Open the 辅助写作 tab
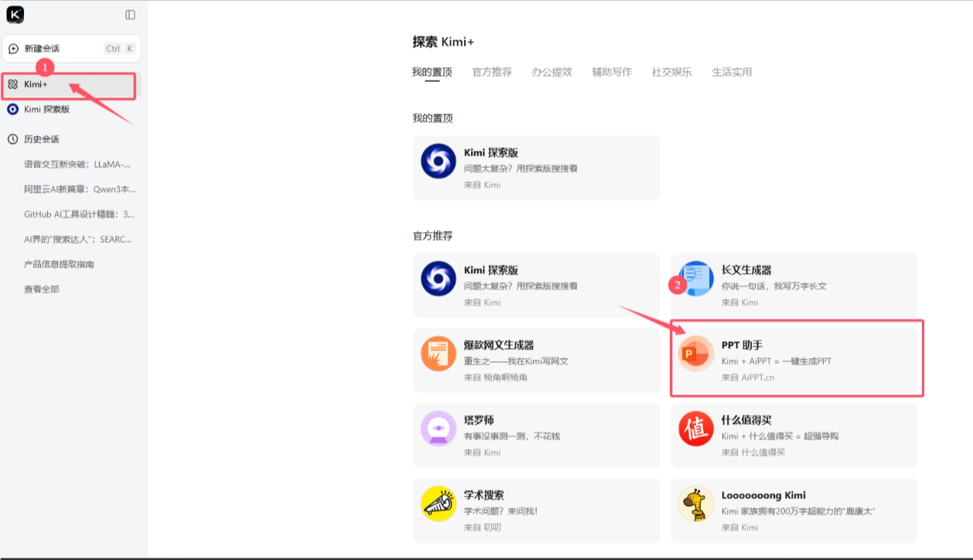 [x=612, y=72]
